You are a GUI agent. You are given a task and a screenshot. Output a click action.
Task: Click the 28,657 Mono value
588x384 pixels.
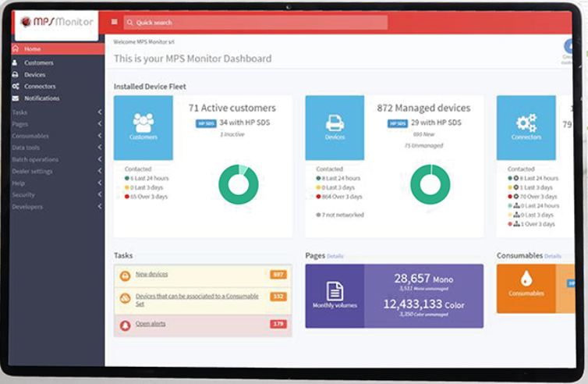click(423, 279)
